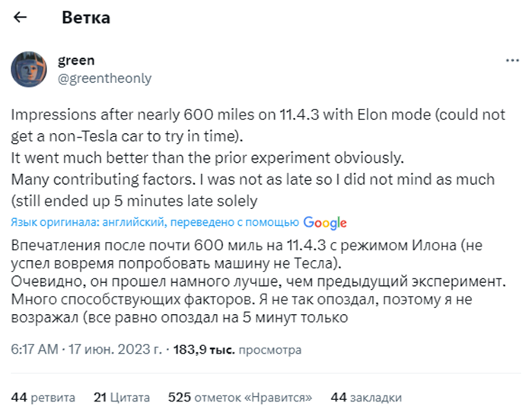The height and width of the screenshot is (416, 532).
Task: Show the list of 44 ретвита
Action: [x=43, y=397]
